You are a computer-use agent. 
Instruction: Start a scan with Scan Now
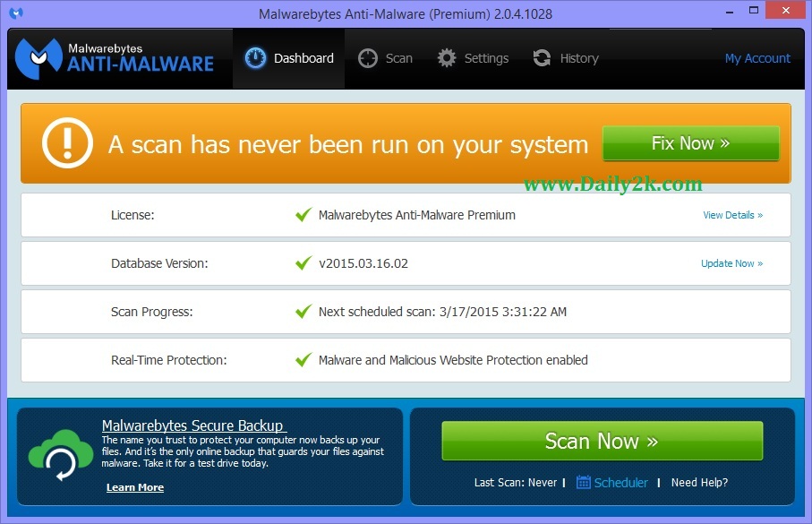point(603,441)
